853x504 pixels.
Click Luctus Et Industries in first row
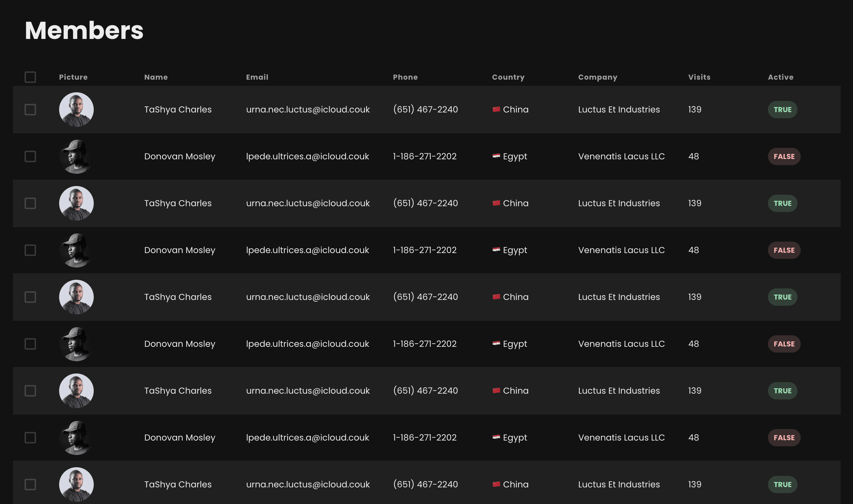(x=619, y=110)
